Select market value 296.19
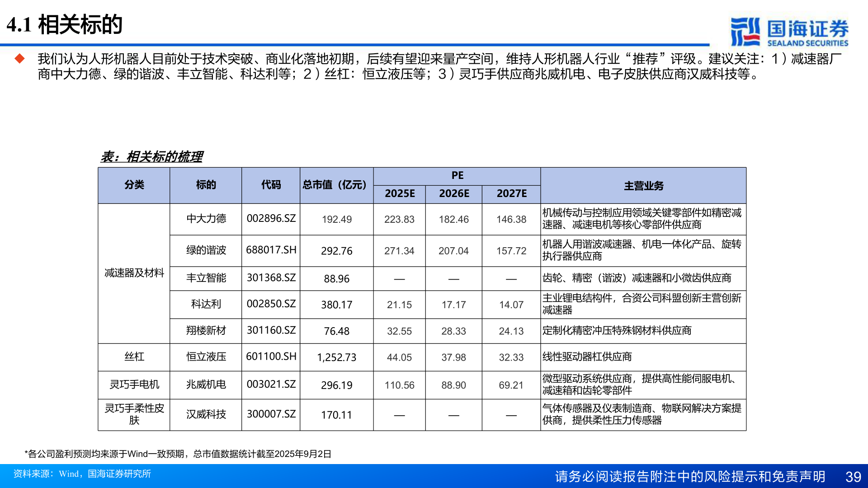This screenshot has width=868, height=488. point(336,386)
